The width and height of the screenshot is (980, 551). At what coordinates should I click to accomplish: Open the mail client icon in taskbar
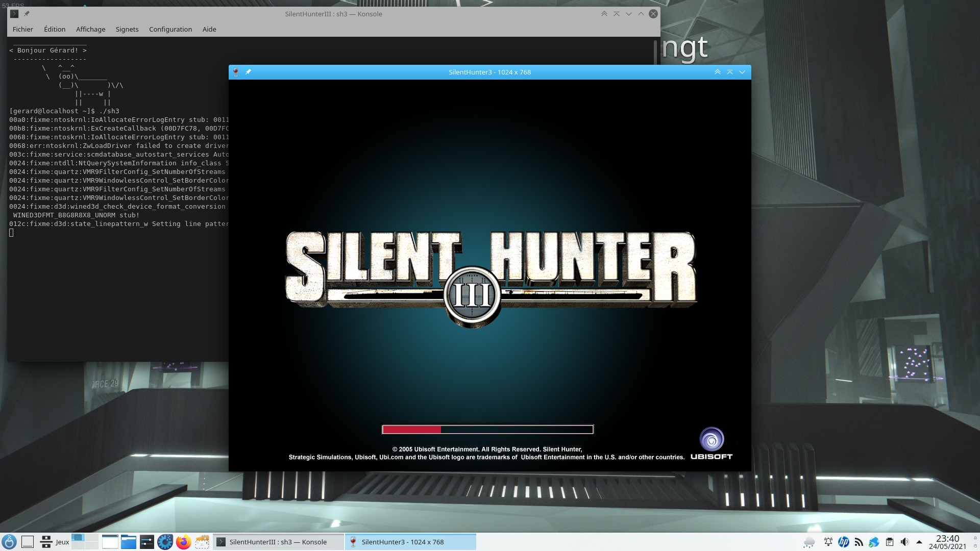tap(202, 542)
